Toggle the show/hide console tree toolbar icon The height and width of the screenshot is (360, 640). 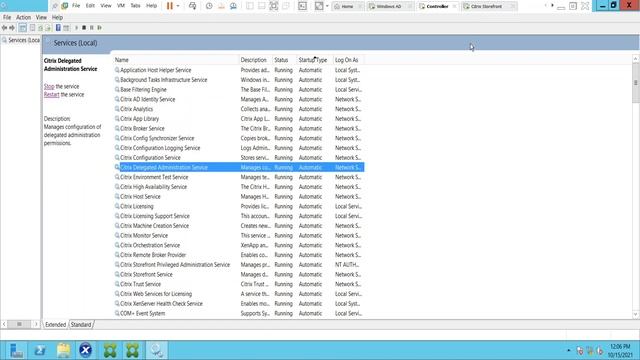click(22, 28)
